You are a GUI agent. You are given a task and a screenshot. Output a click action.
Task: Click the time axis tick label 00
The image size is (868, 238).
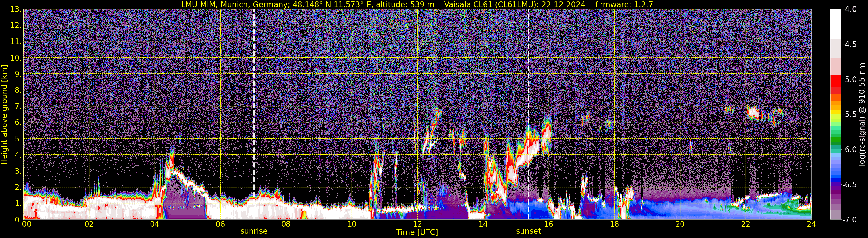point(26,224)
